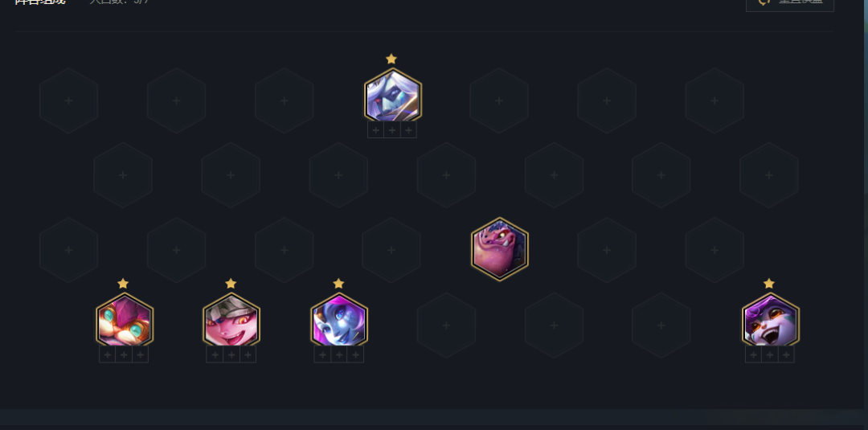Toggle star level above the goggles champion
Screen dimensions: 868x430
[123, 284]
